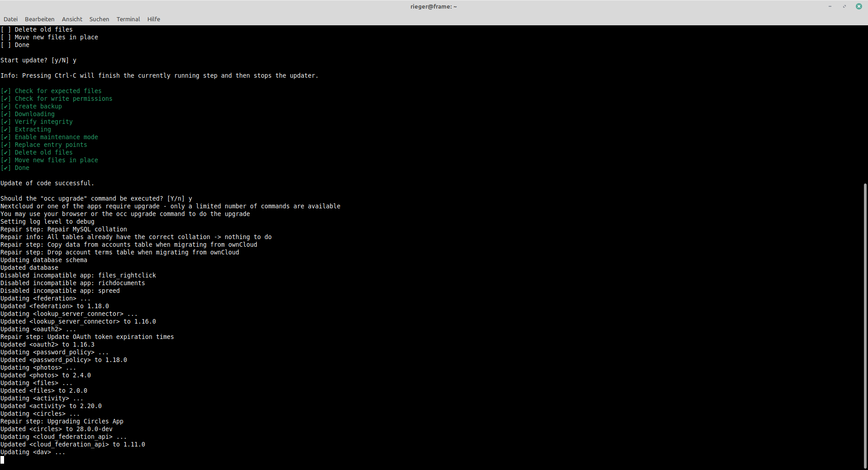Screen dimensions: 868x470
Task: Click the Updated database line
Action: pyautogui.click(x=29, y=268)
